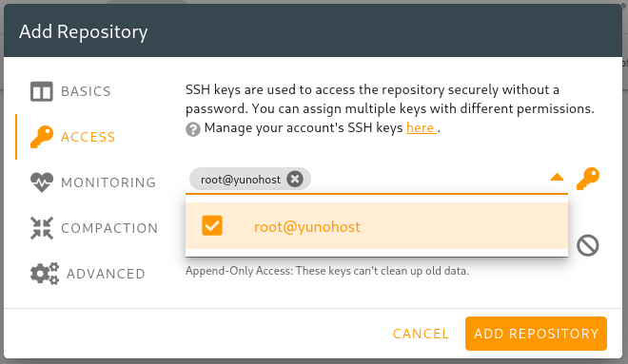Click the append-only prohibited circle icon

pyautogui.click(x=588, y=245)
